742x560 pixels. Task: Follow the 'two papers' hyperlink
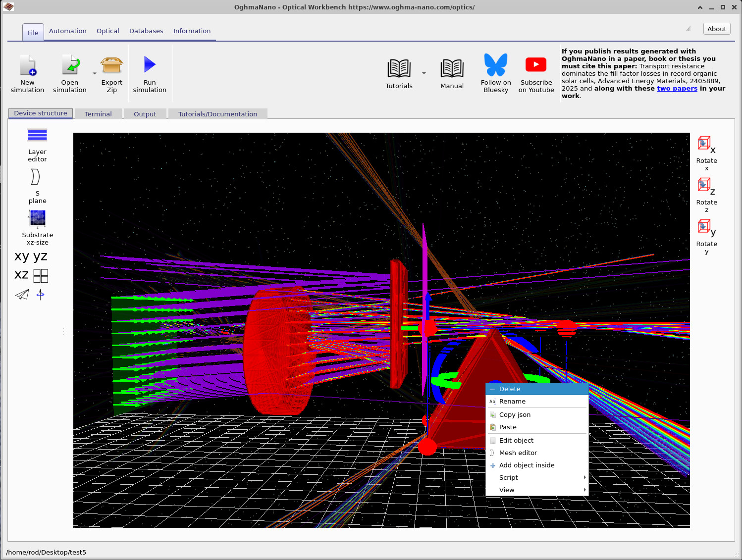pos(677,88)
